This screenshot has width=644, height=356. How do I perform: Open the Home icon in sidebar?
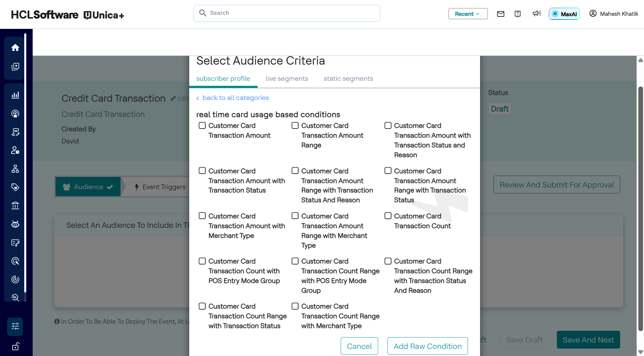tap(15, 48)
